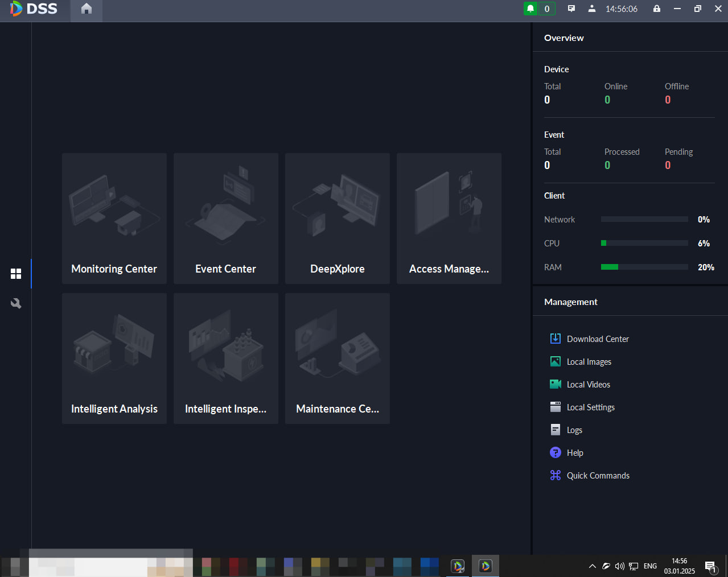Open Quick Commands link text
728x577 pixels.
pos(598,476)
